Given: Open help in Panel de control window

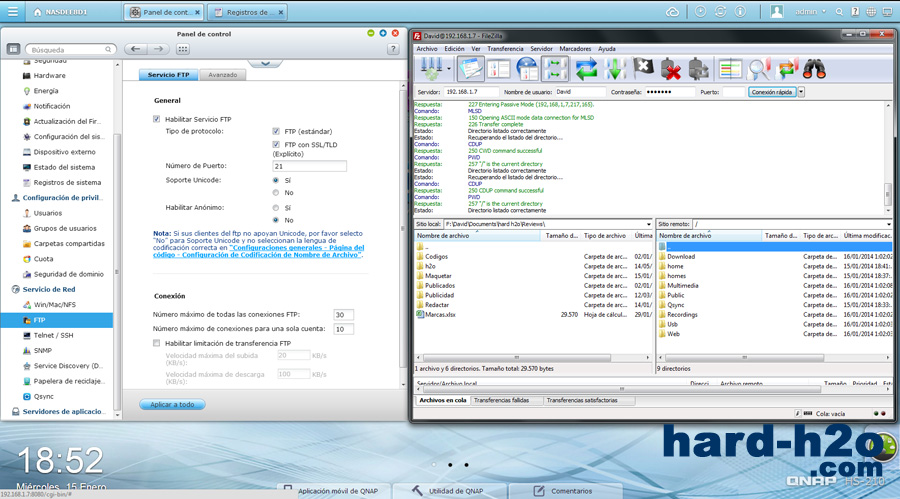Looking at the screenshot, I should [x=393, y=49].
